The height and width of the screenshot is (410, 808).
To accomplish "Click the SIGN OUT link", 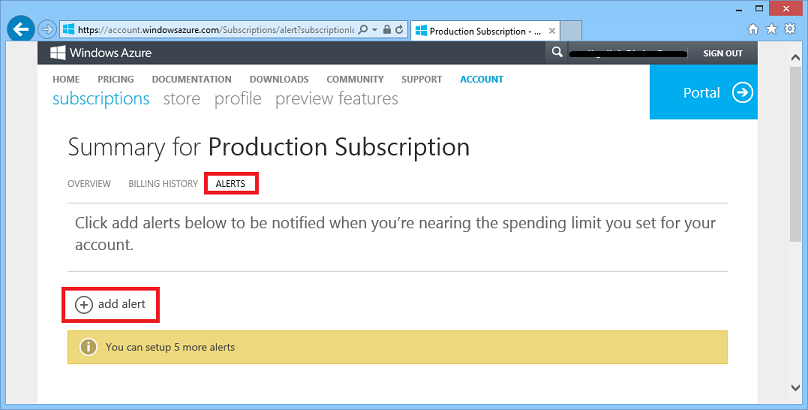I will pyautogui.click(x=723, y=53).
